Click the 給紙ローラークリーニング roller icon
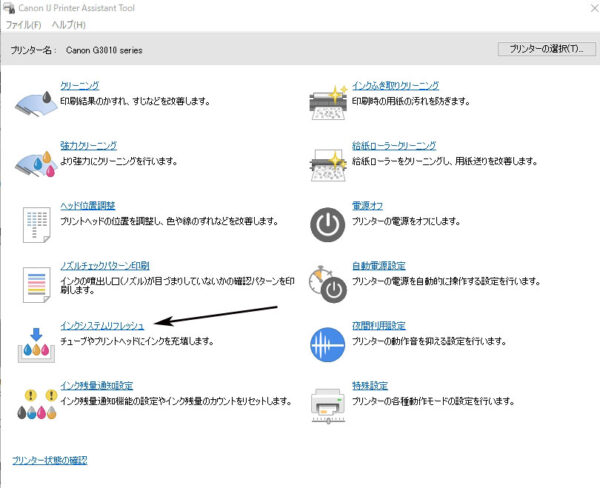The image size is (600, 488). [328, 165]
